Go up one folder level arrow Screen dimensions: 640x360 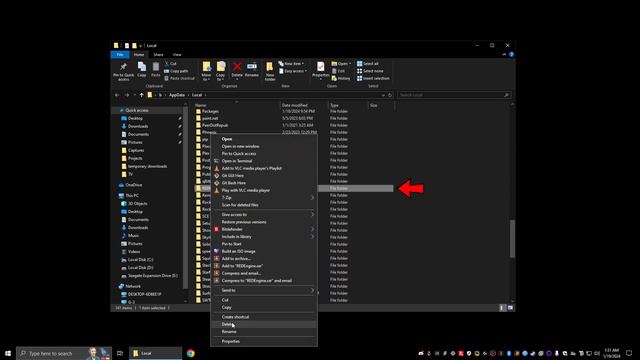coord(142,95)
